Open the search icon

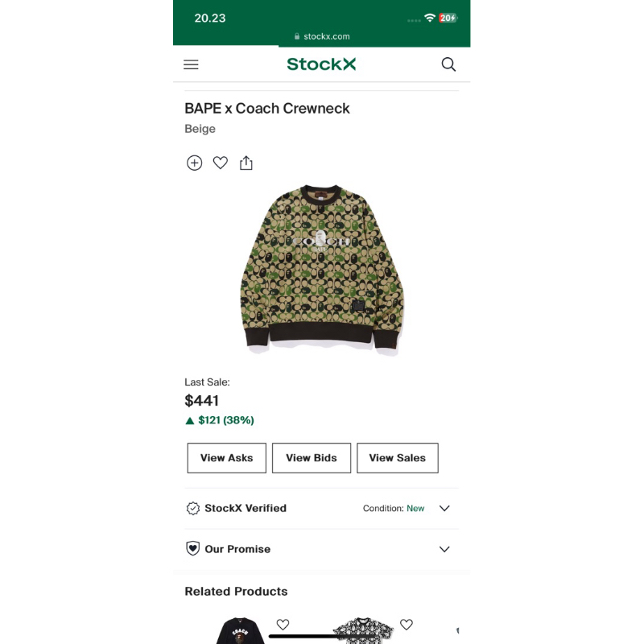point(448,64)
